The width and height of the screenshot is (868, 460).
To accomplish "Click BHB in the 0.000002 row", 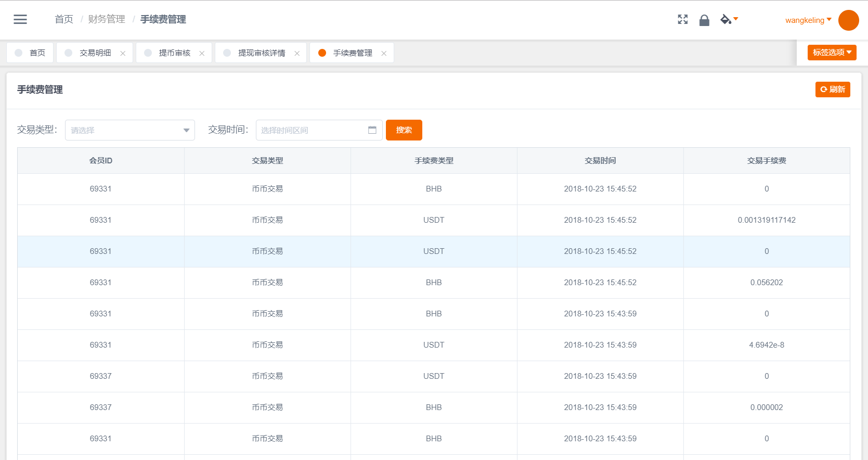I will point(434,407).
